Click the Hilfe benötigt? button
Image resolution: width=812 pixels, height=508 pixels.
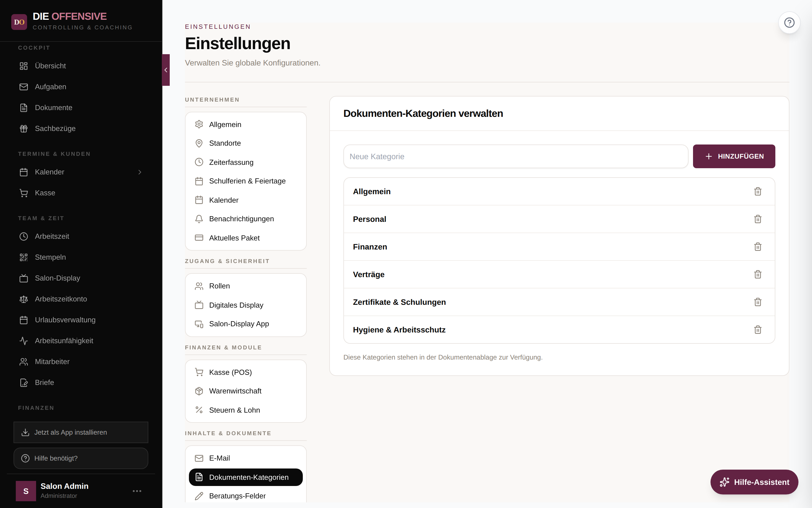coord(81,458)
